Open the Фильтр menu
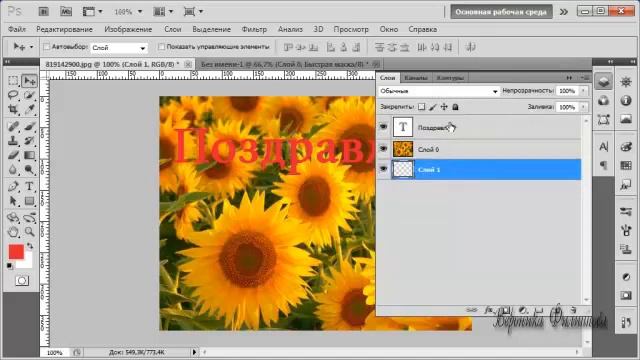The image size is (640, 360). (x=254, y=29)
